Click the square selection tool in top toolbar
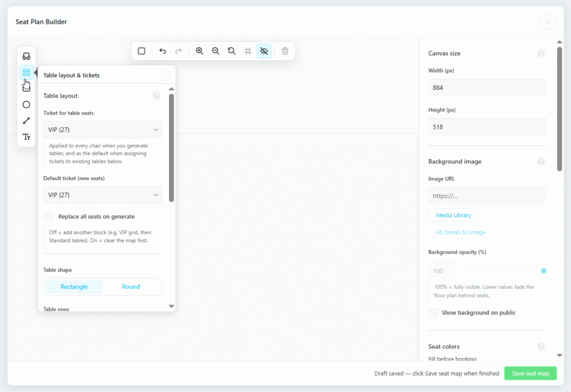Image resolution: width=571 pixels, height=392 pixels. (142, 51)
